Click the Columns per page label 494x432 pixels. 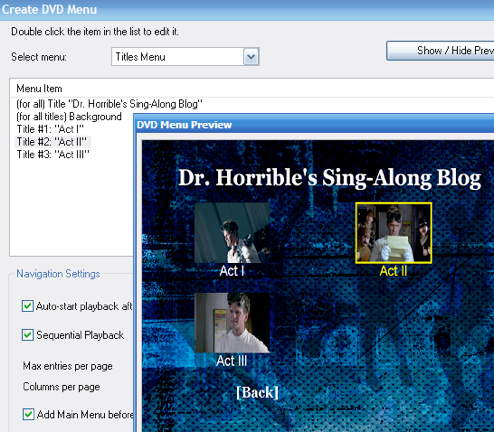(x=61, y=387)
